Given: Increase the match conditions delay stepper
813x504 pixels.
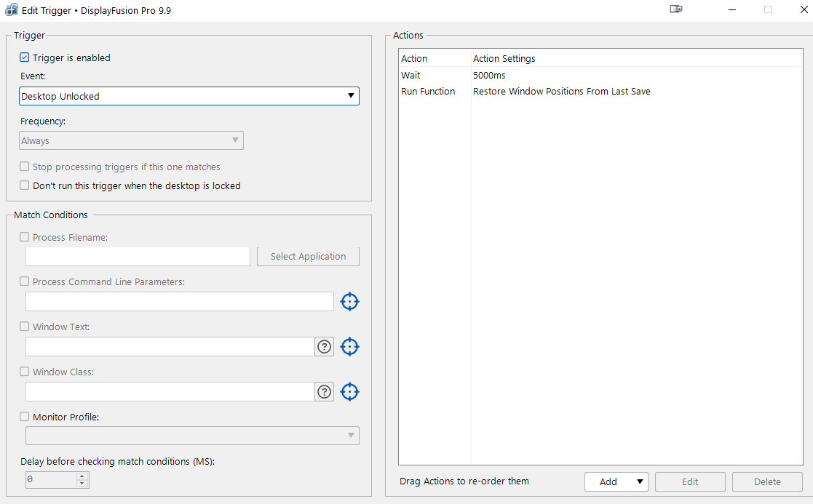Looking at the screenshot, I should click(82, 476).
